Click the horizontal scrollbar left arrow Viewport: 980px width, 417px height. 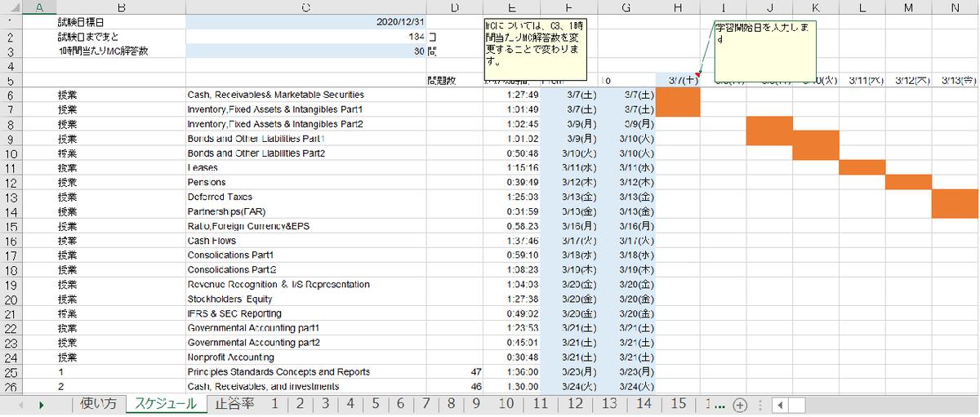780,405
